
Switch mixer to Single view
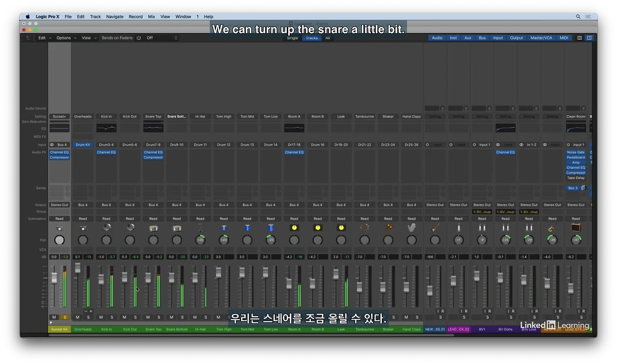point(292,38)
